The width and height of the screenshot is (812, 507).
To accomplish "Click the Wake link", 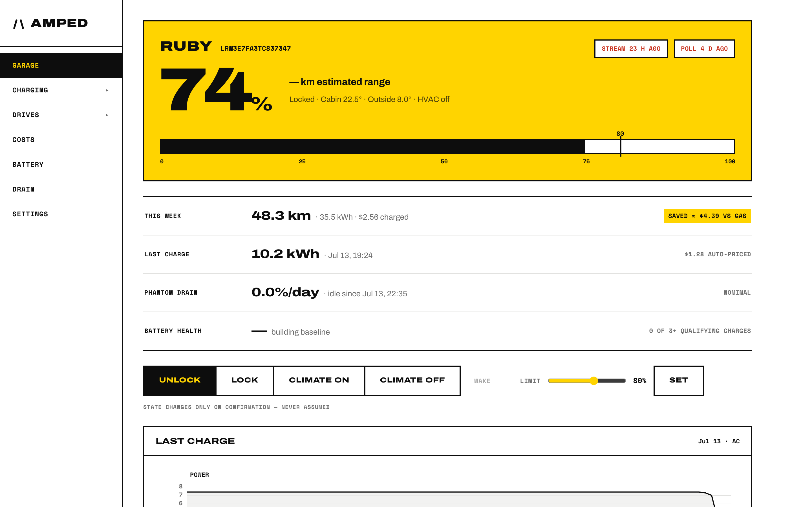I will pos(482,381).
